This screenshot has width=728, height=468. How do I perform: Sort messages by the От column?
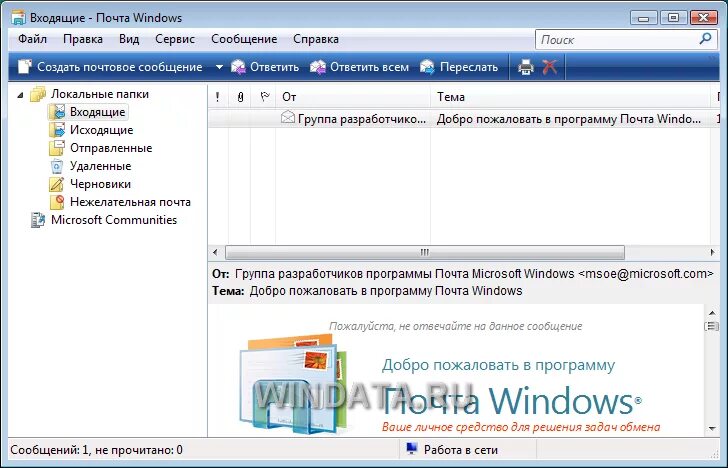(x=353, y=97)
